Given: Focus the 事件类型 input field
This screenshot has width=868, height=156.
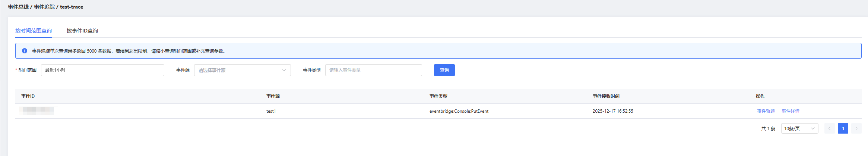Looking at the screenshot, I should (x=373, y=70).
